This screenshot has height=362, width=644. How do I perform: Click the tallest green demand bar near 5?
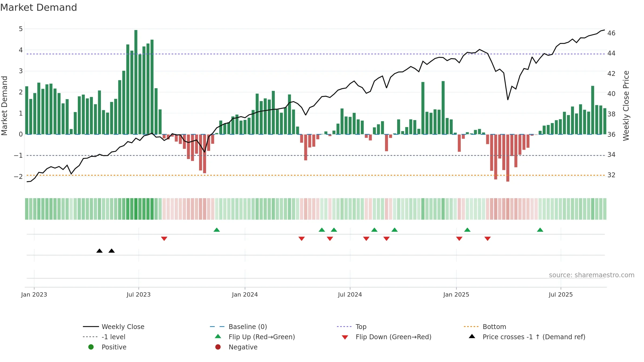(136, 82)
